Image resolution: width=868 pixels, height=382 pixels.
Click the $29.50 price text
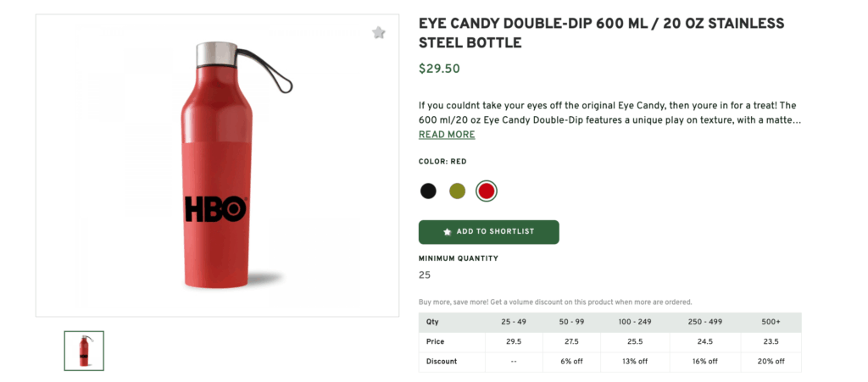(x=439, y=69)
